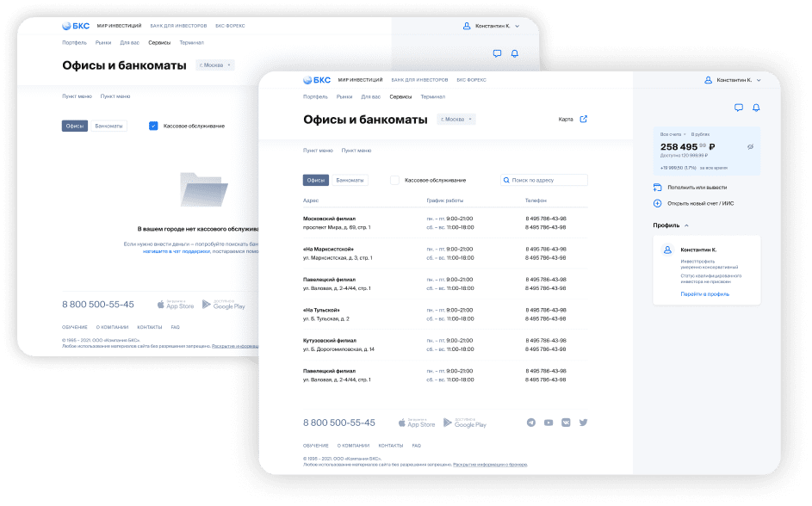The height and width of the screenshot is (506, 812).
Task: Collapse the Профиль section chevron
Action: pos(686,225)
